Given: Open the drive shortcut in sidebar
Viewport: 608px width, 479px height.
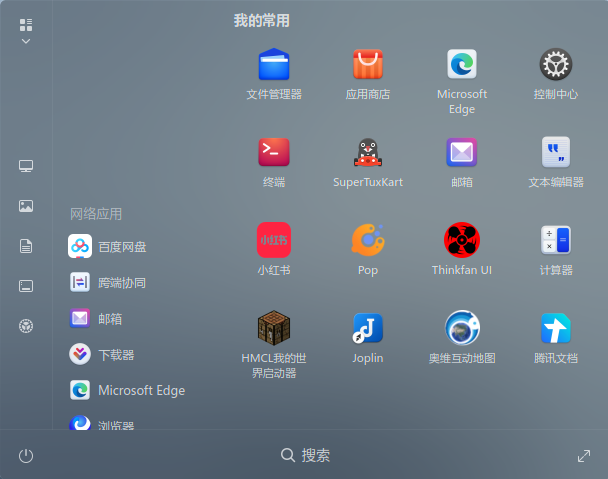Looking at the screenshot, I should pyautogui.click(x=26, y=286).
